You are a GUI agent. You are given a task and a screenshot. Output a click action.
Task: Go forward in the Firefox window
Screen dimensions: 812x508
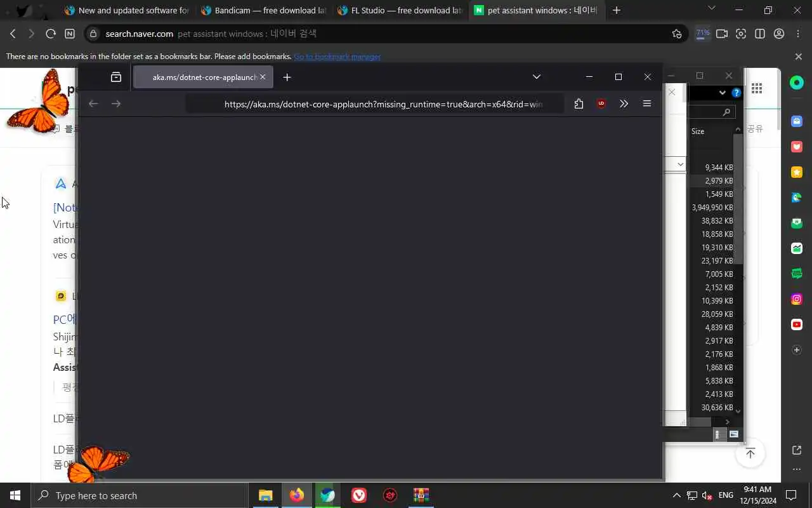[115, 104]
